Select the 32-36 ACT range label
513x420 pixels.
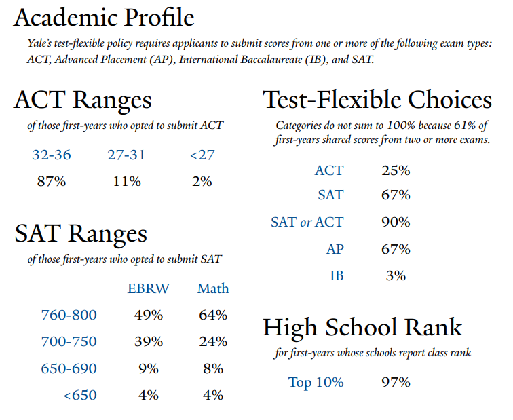52,155
